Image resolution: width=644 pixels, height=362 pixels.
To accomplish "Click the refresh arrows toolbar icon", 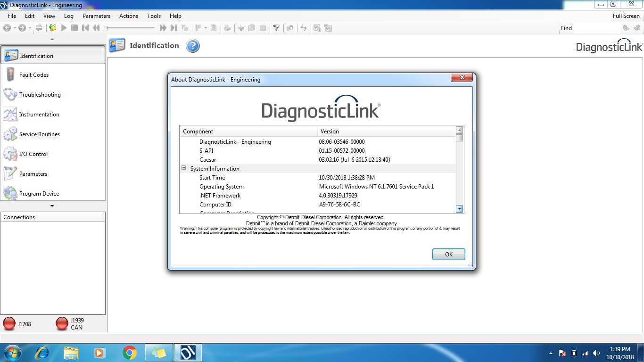I will 304,28.
